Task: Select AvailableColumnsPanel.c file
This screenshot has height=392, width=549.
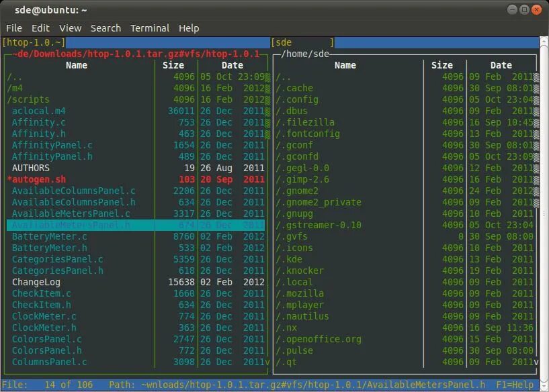Action: (x=136, y=191)
